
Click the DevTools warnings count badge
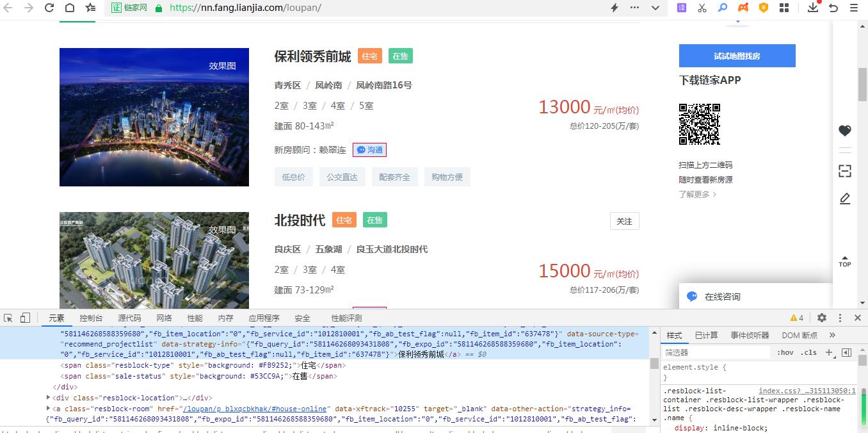click(x=797, y=318)
